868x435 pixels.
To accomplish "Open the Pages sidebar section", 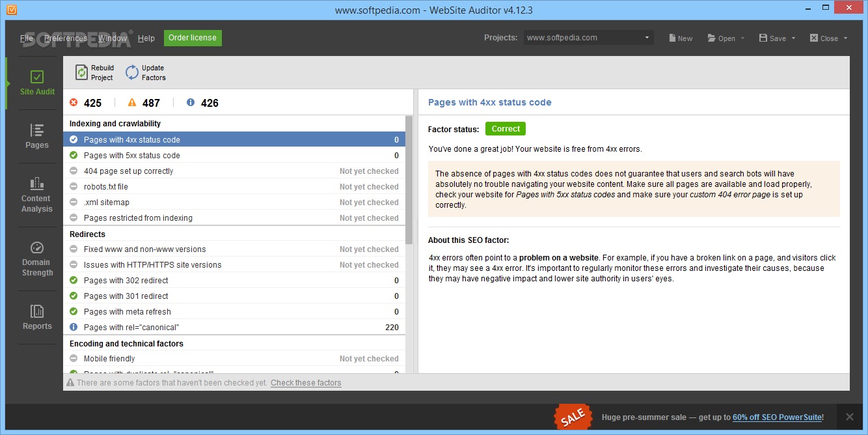I will pyautogui.click(x=37, y=136).
